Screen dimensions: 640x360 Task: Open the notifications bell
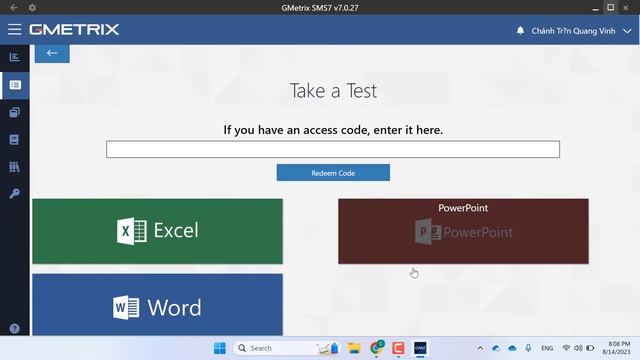point(520,31)
